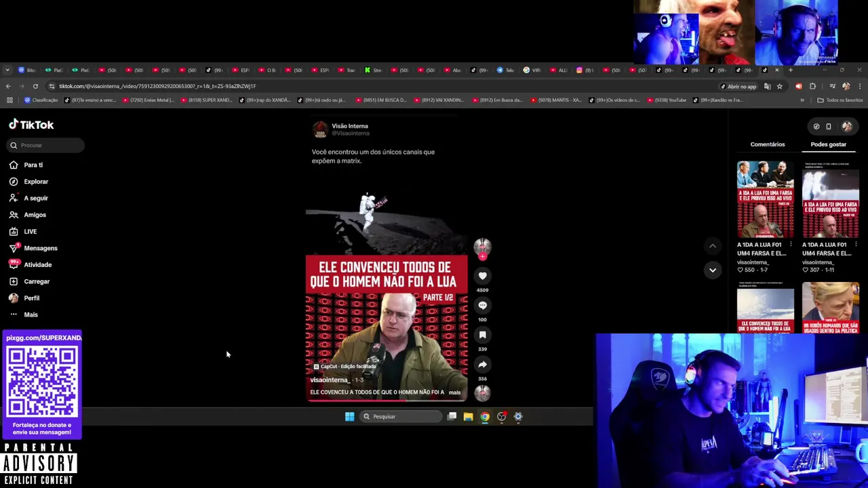Viewport: 868px width, 488px height.
Task: Open the Bitcoin browser tab
Action: [x=28, y=70]
